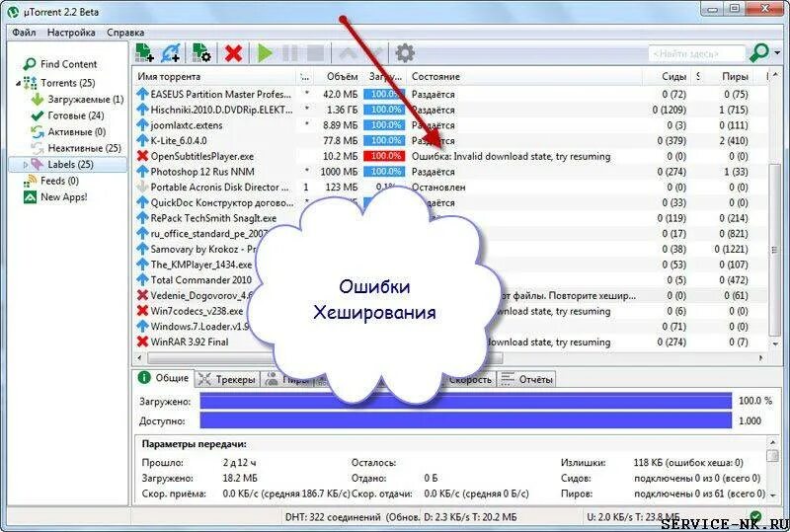
Task: Sort by Сиды column header
Action: tap(673, 77)
